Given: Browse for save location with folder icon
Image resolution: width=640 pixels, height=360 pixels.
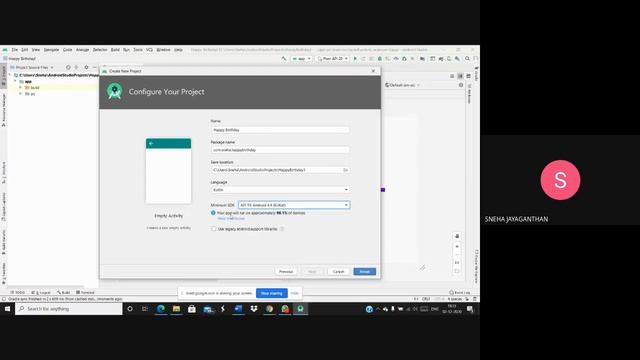Looking at the screenshot, I should [346, 170].
